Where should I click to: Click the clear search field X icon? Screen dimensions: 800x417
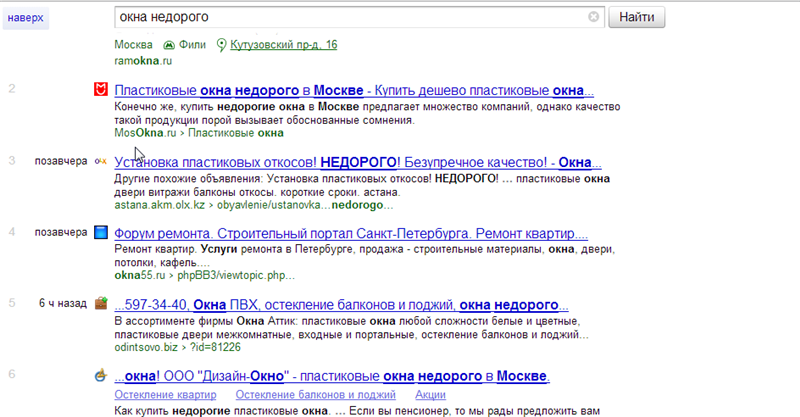coord(593,17)
